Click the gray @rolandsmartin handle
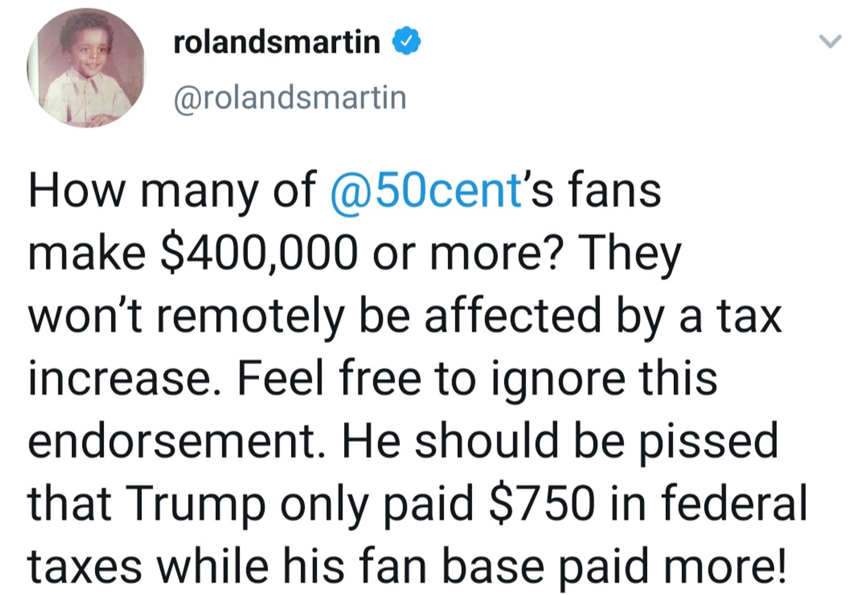 [x=290, y=97]
